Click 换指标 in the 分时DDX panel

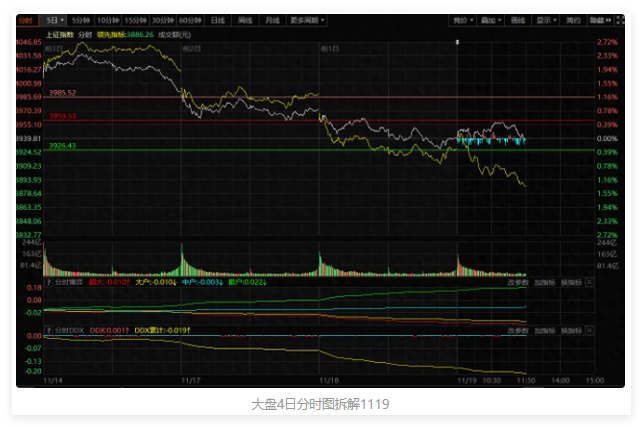[x=571, y=328]
